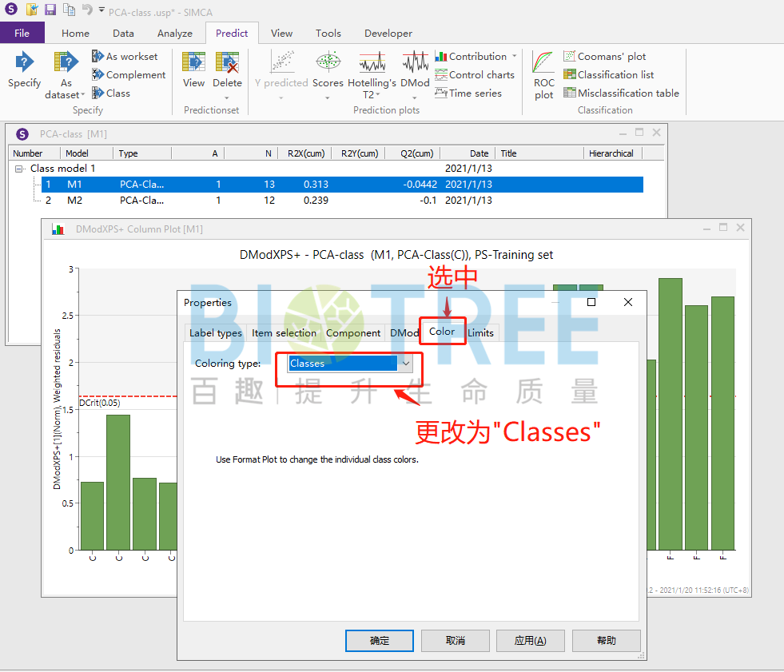The image size is (784, 672).
Task: Expand the Contribution dropdown arrow
Action: pyautogui.click(x=514, y=57)
